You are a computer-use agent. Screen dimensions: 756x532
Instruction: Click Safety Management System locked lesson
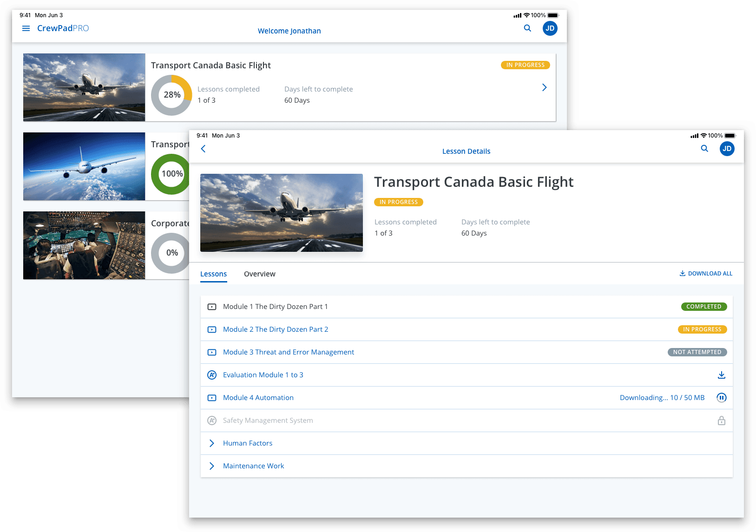[x=467, y=420]
